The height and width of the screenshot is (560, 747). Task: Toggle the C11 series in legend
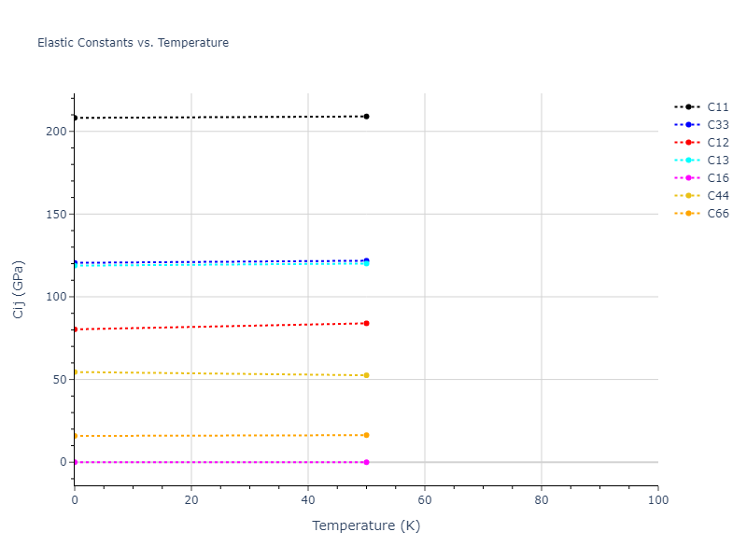(x=717, y=107)
